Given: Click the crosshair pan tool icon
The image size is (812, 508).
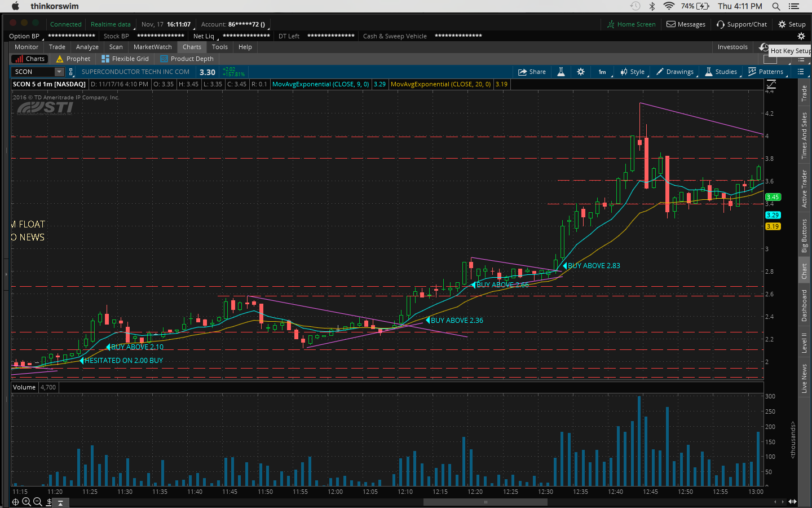Looking at the screenshot, I should (15, 502).
